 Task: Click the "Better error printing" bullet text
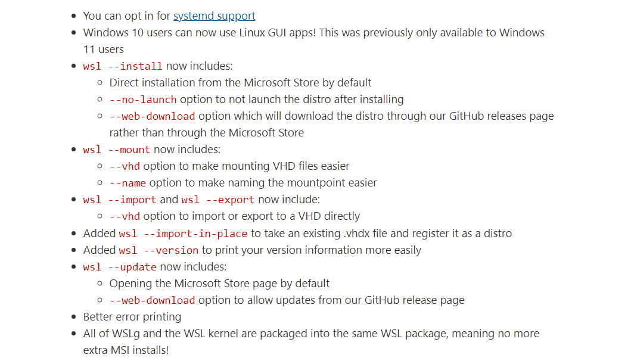coord(132,317)
